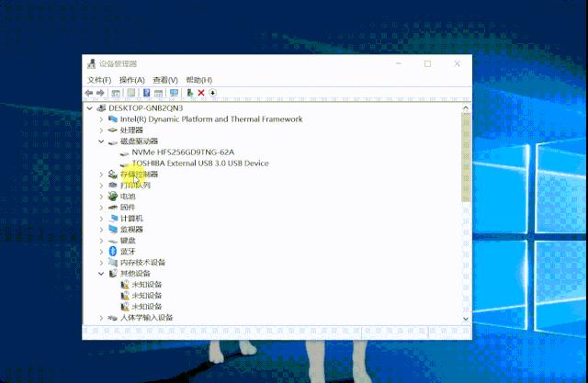Click the icon beside Intel(R) Dynamic Platform

click(112, 119)
